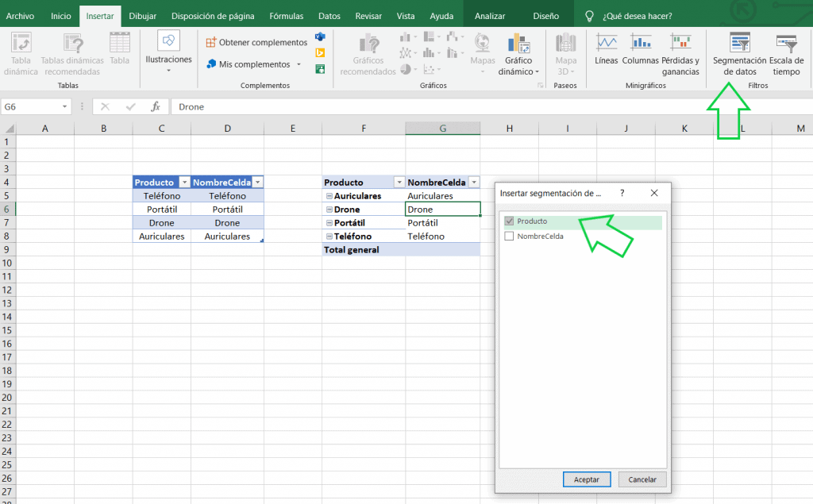Open NombreCelda filter in pivot table
The height and width of the screenshot is (504, 813).
click(474, 183)
